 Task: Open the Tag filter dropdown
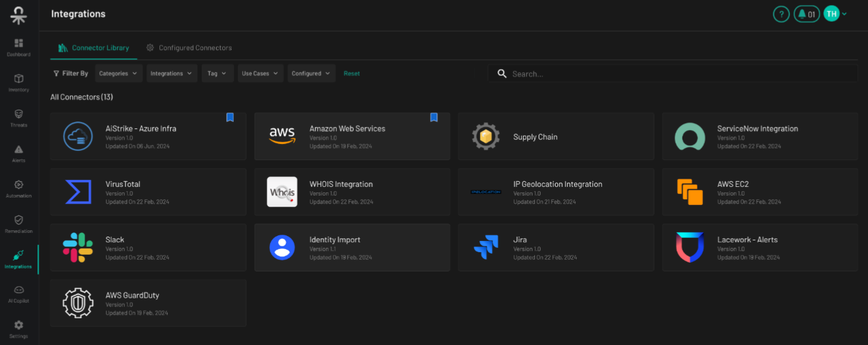click(218, 73)
